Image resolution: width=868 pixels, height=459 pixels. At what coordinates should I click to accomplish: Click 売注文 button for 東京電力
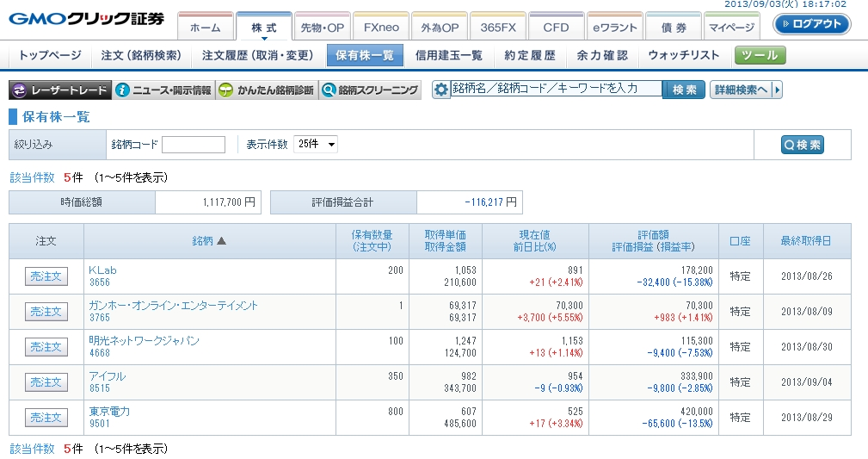pyautogui.click(x=46, y=418)
